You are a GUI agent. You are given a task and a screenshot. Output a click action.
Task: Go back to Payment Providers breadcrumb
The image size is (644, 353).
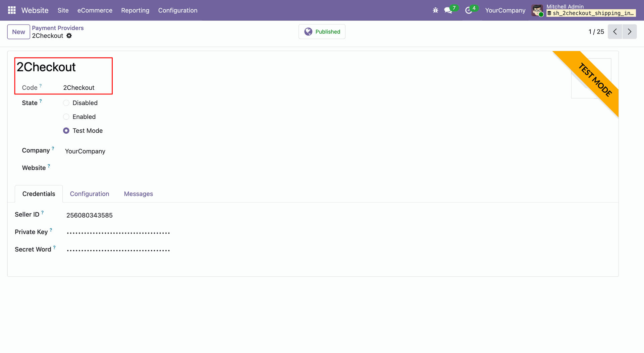[x=58, y=28]
